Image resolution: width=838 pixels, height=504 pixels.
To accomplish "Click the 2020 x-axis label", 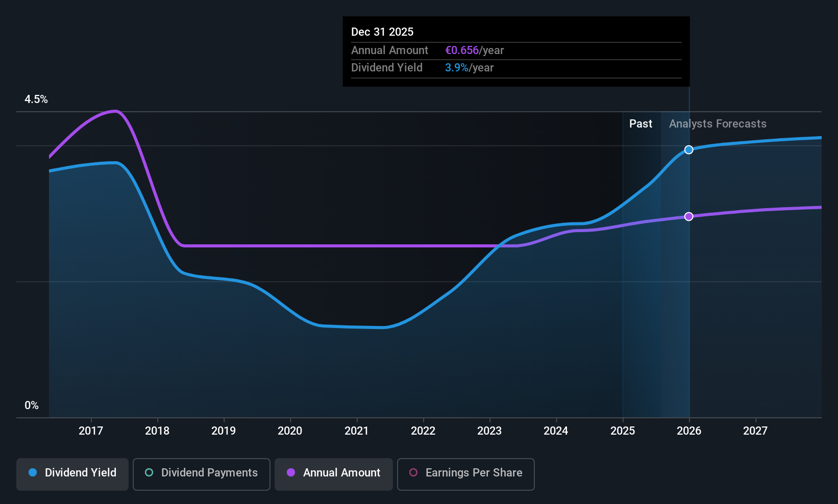I will pos(290,431).
